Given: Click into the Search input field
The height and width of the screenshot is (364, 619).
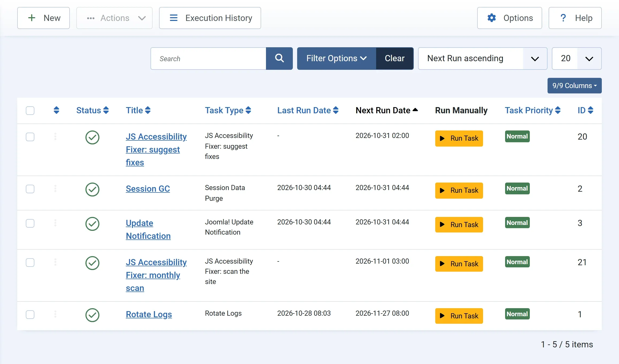Looking at the screenshot, I should 208,59.
